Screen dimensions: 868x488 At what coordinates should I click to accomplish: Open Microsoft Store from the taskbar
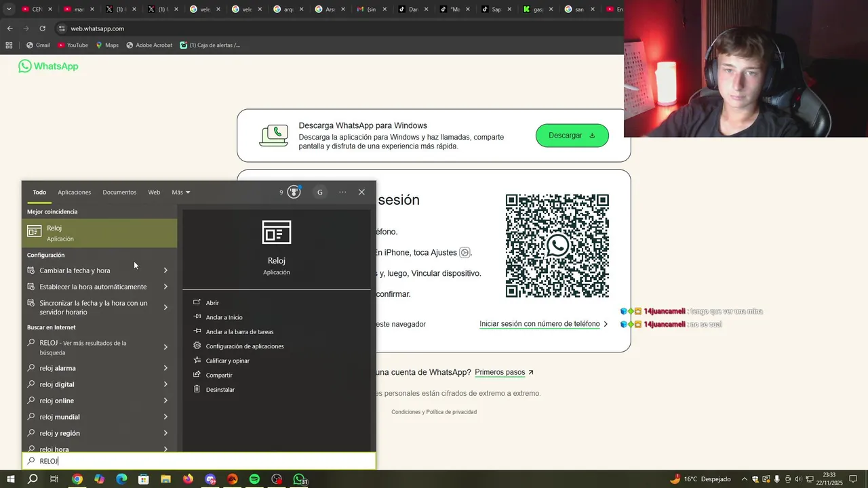click(x=144, y=479)
